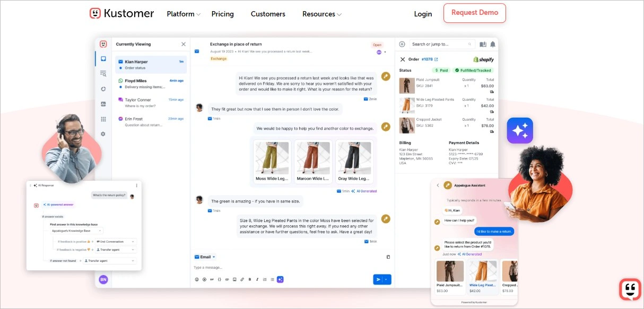Click the link insert icon in composer

242,279
